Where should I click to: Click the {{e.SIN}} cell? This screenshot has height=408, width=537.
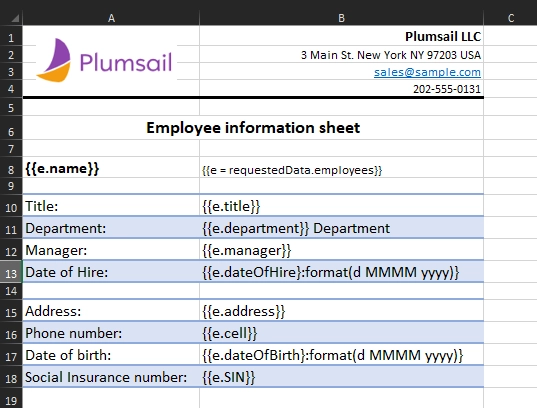point(341,376)
